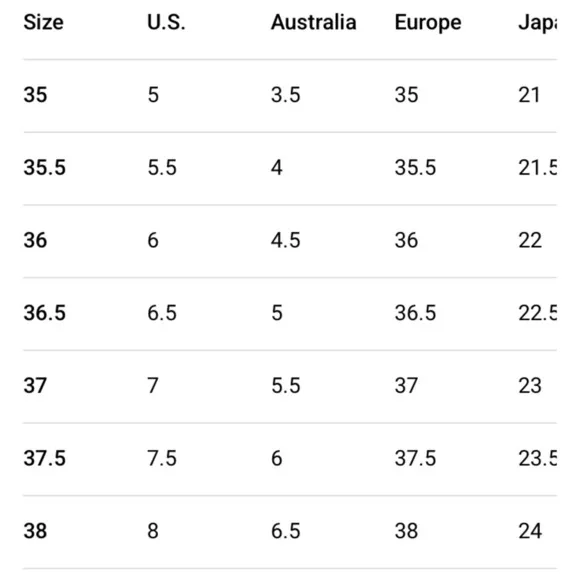The image size is (580, 580).
Task: Click the partially visible Japan column header
Action: [x=537, y=23]
